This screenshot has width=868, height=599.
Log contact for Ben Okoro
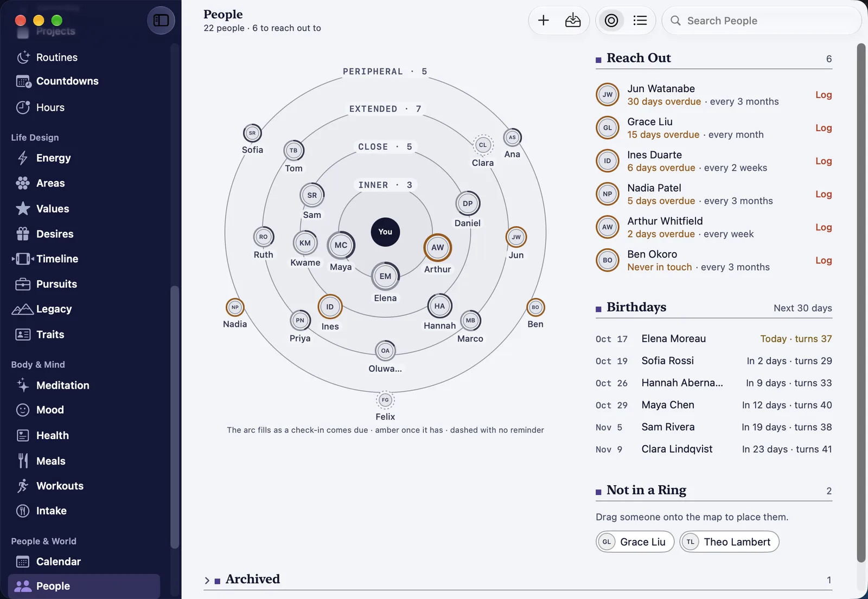(824, 260)
